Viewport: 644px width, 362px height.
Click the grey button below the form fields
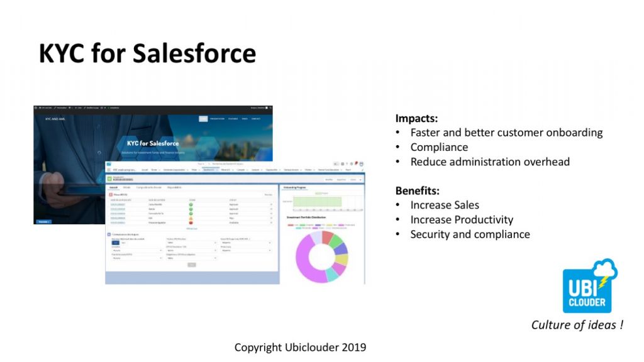tap(192, 265)
